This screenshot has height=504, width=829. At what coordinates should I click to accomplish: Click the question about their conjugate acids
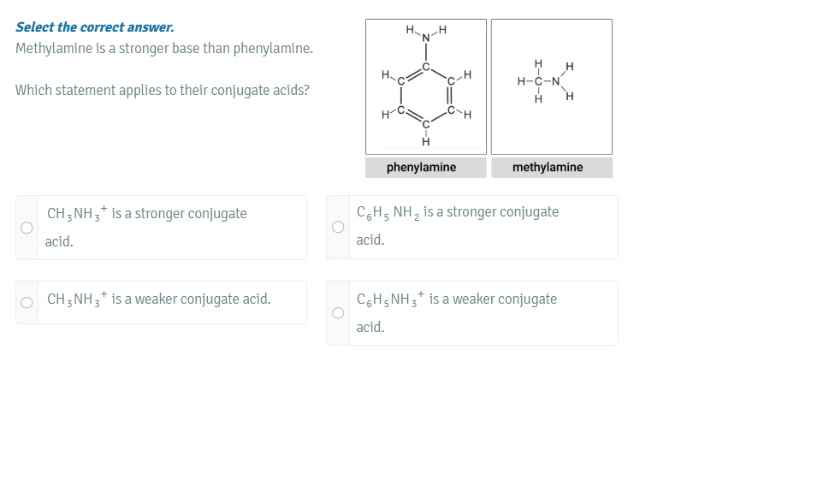pos(163,91)
